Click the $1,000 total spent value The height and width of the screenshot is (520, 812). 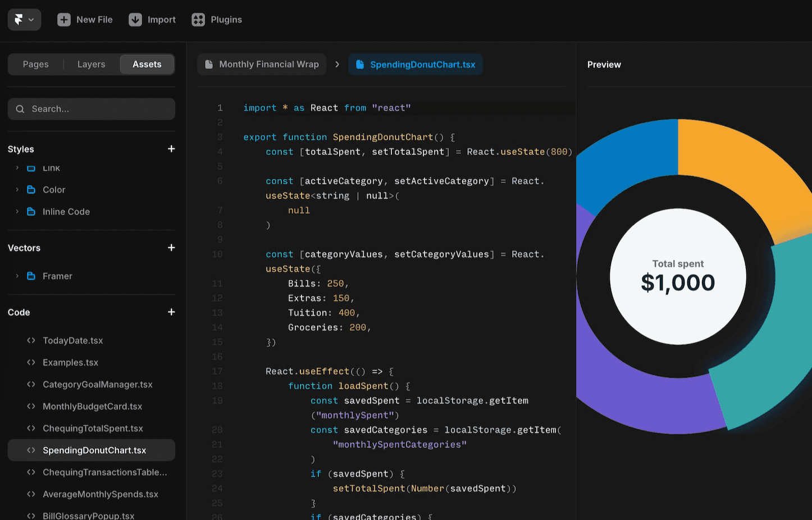[678, 282]
